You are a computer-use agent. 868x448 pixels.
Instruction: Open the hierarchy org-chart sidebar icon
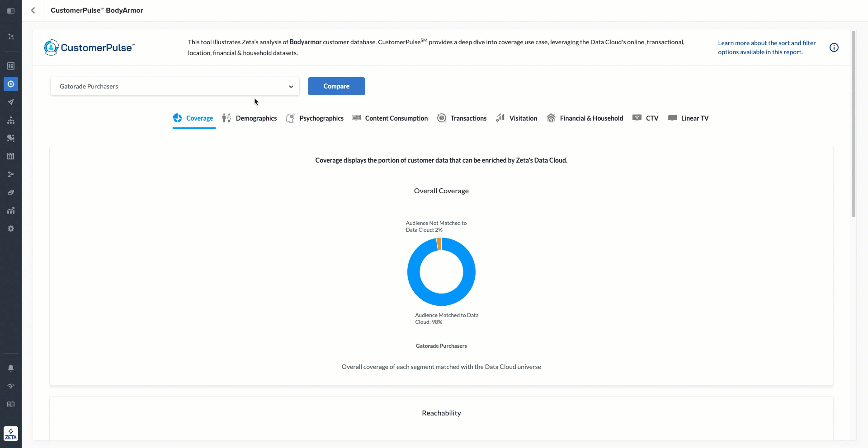(x=11, y=120)
